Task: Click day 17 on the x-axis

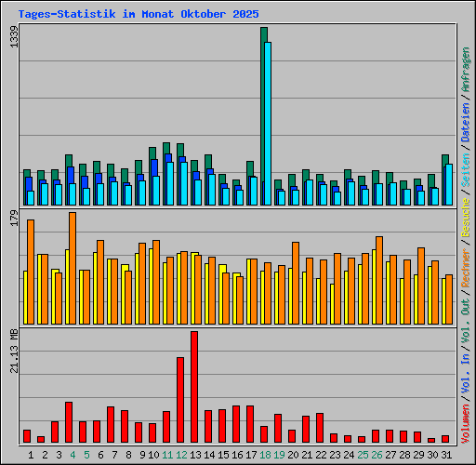Action: (251, 455)
